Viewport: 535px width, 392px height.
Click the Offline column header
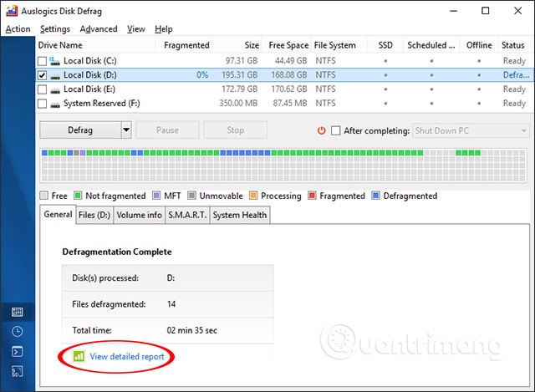(479, 45)
